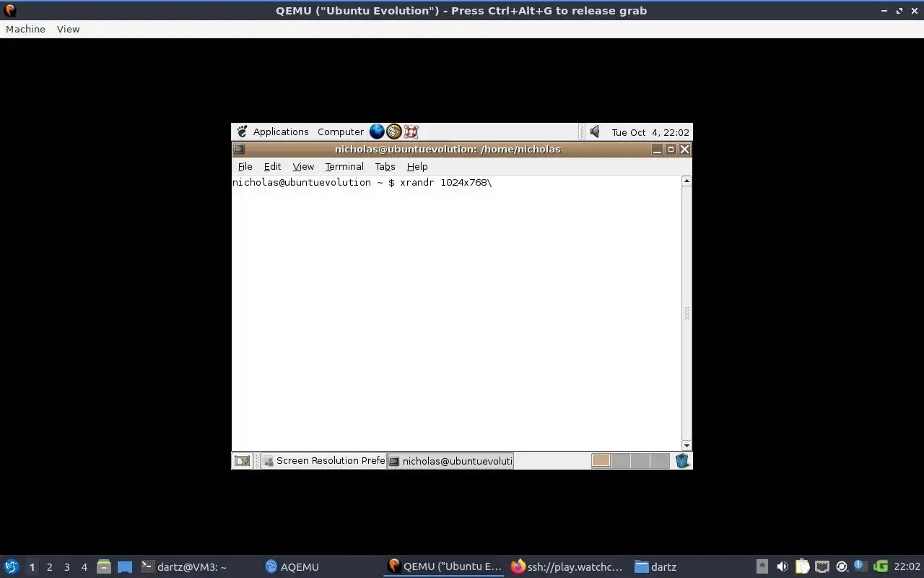This screenshot has width=924, height=578.
Task: Click host tray network icon
Action: tap(821, 566)
